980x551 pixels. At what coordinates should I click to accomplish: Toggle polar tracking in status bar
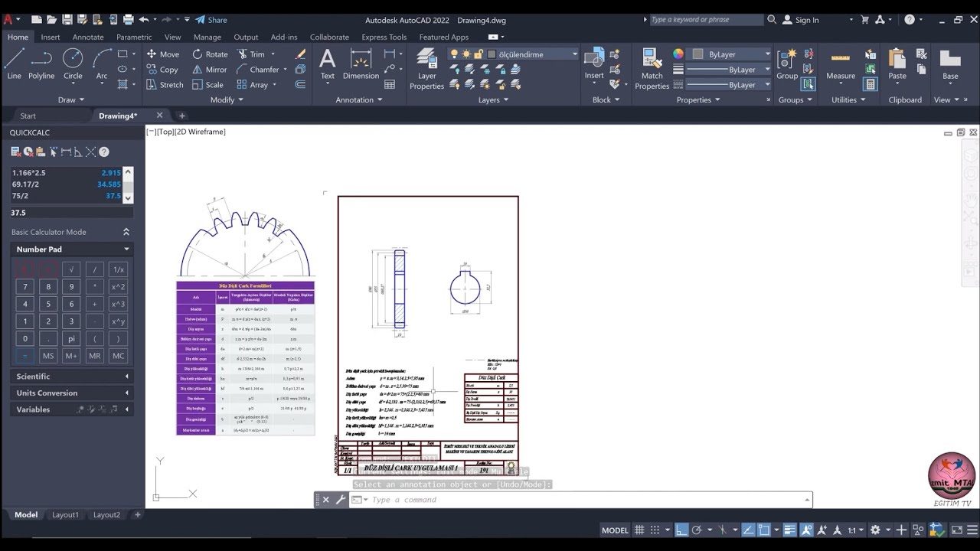[x=697, y=530]
